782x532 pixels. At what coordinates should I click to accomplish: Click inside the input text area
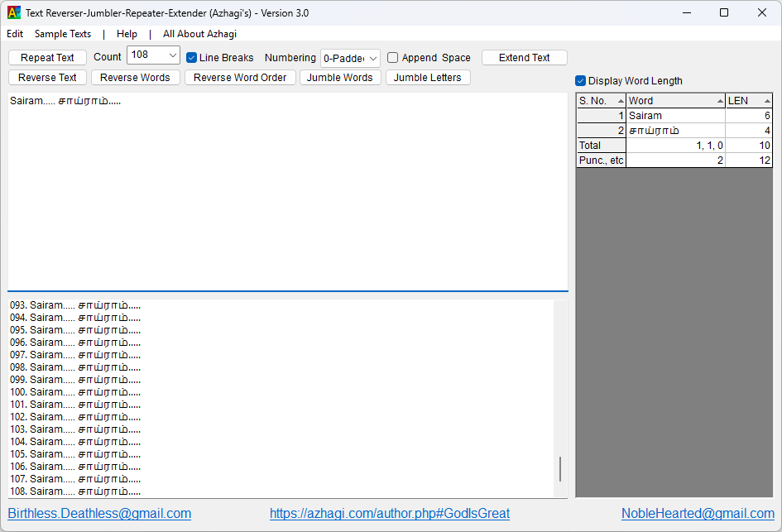pos(288,191)
